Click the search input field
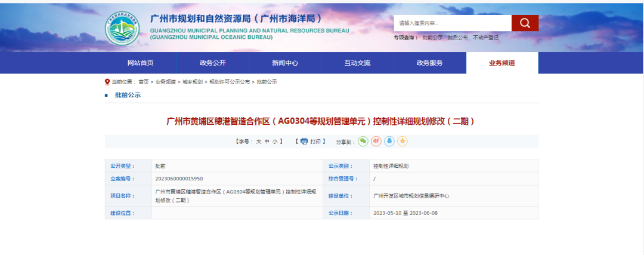 452,23
